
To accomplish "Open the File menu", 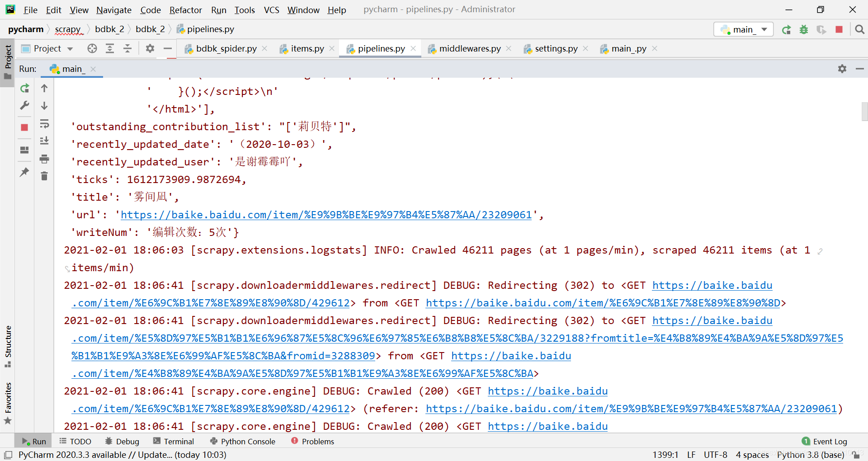I will point(30,10).
